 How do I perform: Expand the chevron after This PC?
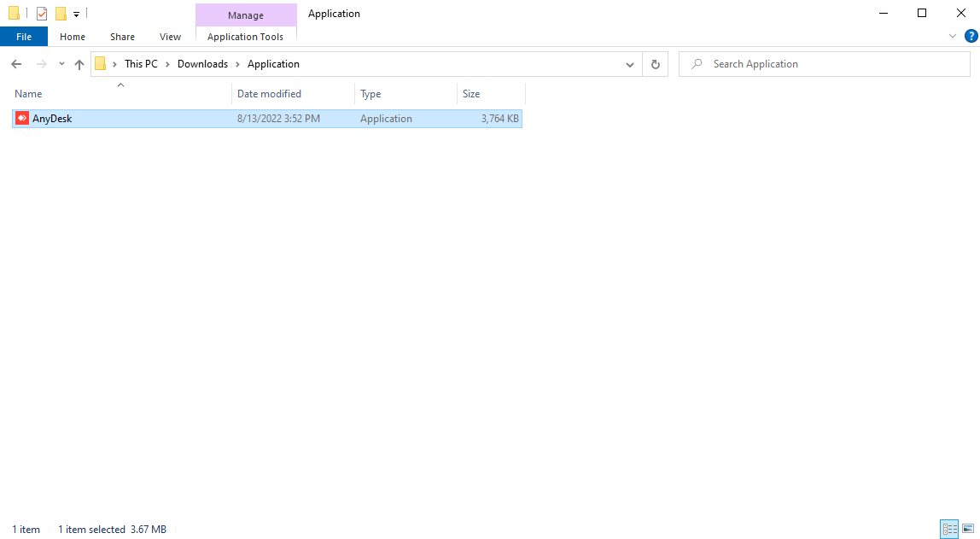pos(167,64)
